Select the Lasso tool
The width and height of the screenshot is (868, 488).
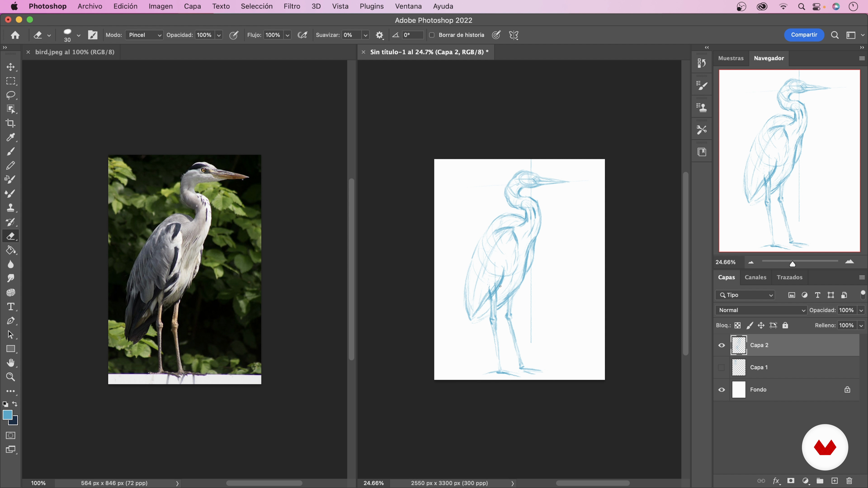[x=11, y=95]
